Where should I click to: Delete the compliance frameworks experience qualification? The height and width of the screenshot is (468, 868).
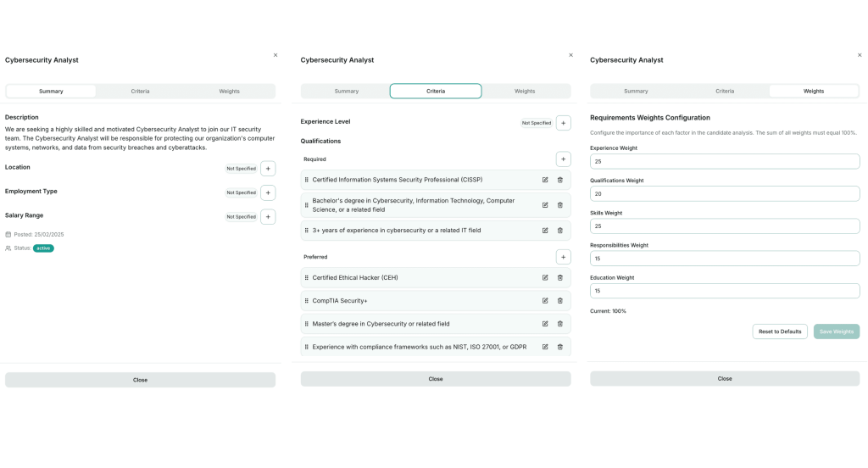tap(559, 347)
